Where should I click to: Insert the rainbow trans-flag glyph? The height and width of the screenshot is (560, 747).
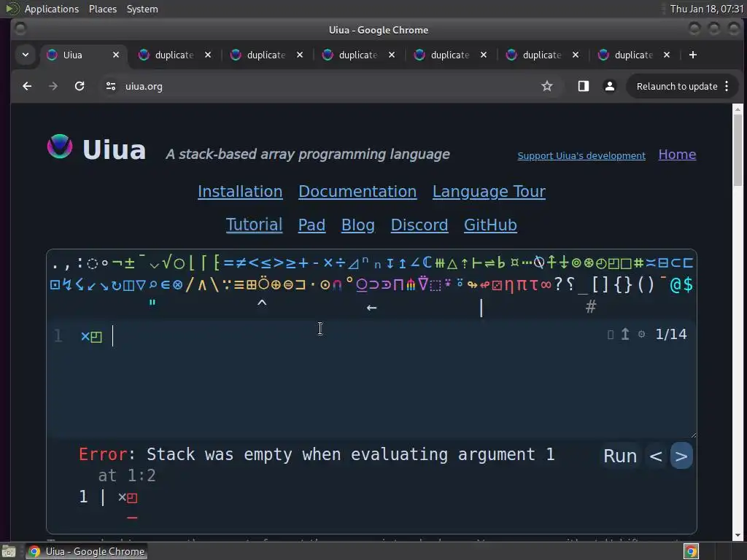[411, 285]
